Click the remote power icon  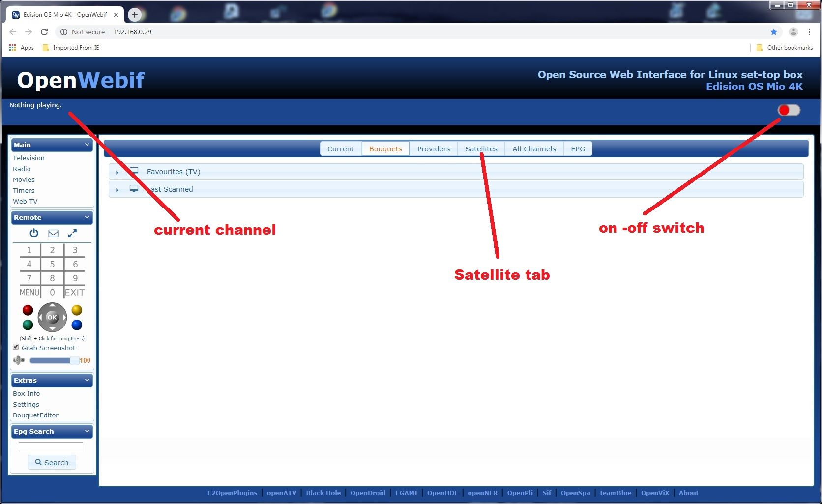pyautogui.click(x=34, y=233)
